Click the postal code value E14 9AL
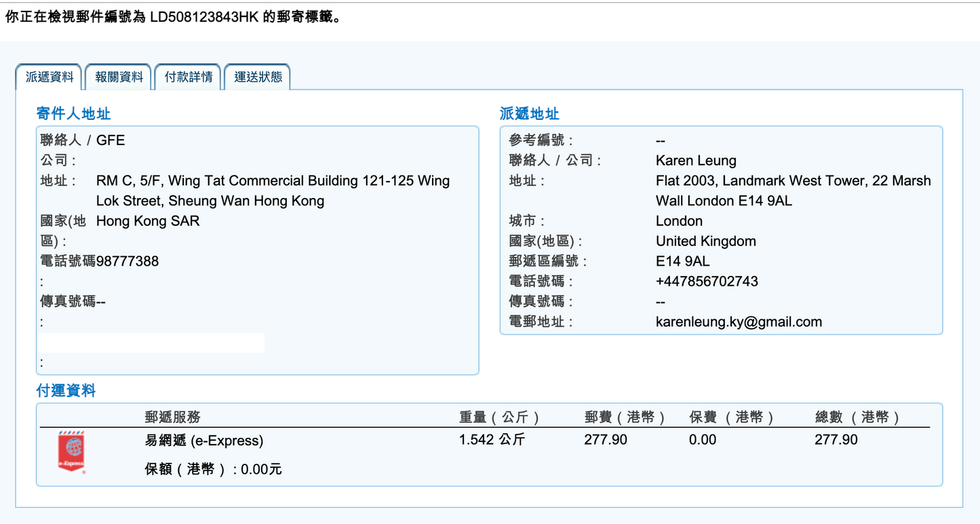 pos(683,261)
